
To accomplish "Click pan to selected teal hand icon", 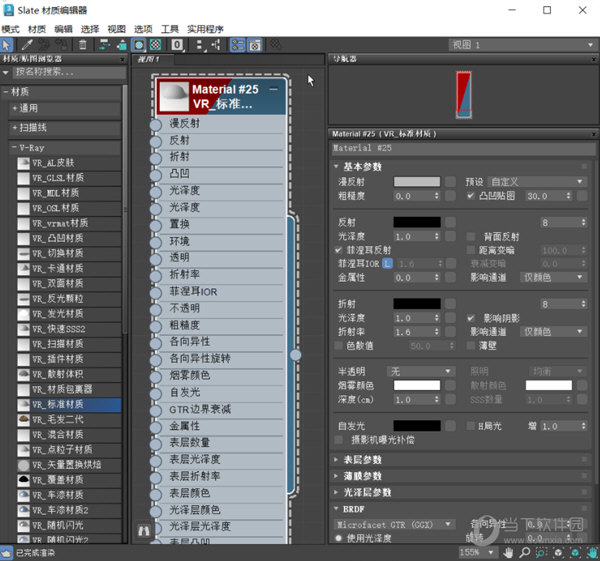I will (x=592, y=553).
